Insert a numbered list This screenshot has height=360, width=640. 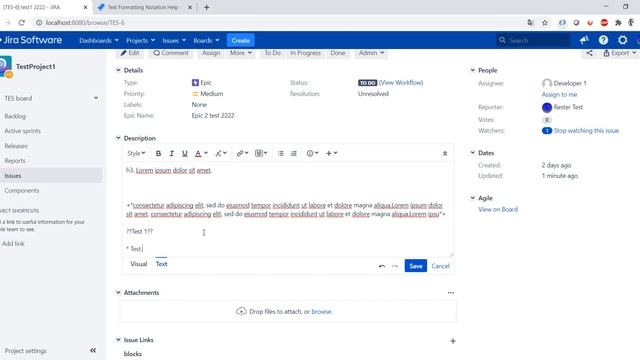point(293,153)
